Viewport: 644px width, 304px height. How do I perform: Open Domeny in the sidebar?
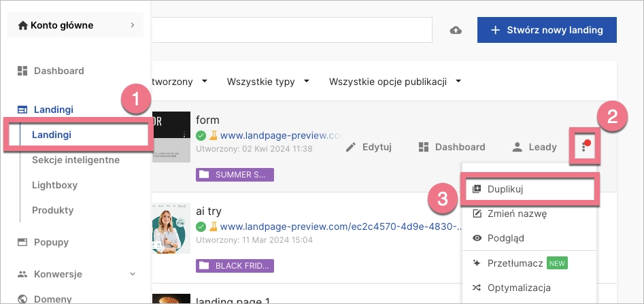[52, 299]
